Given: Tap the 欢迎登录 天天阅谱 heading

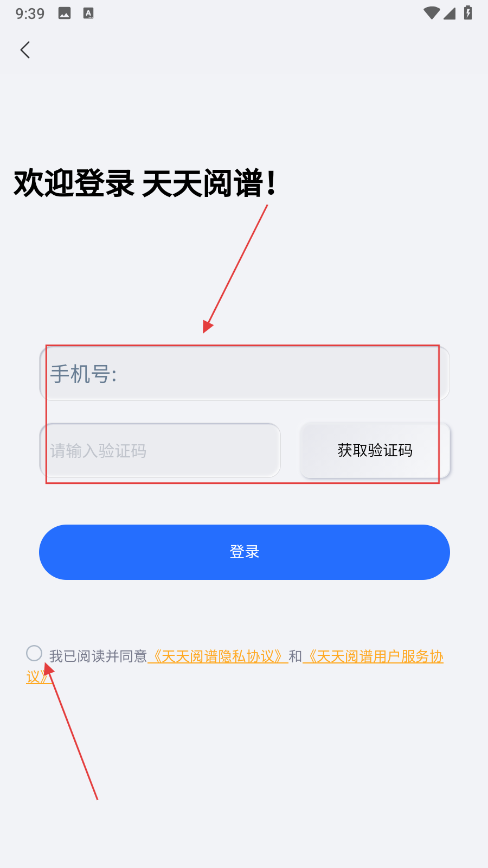Looking at the screenshot, I should click(x=145, y=183).
